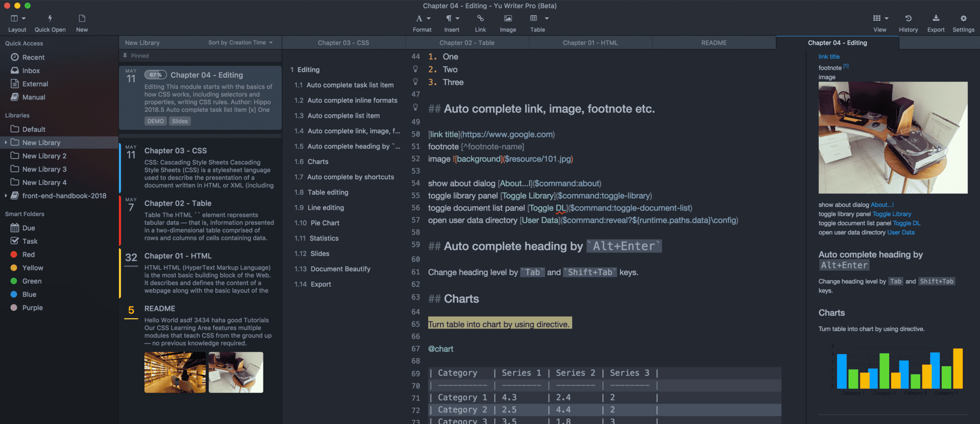Create a new document with New icon

pos(82,18)
